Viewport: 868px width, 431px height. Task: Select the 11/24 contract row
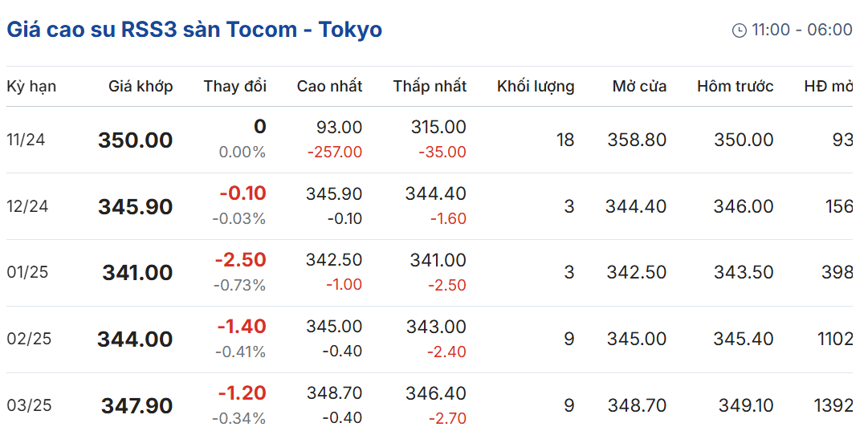(430, 140)
